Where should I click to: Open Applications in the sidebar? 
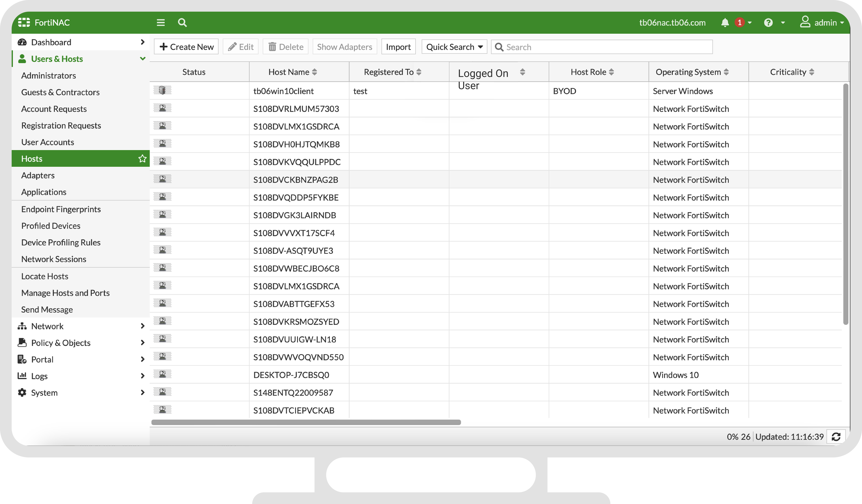coord(44,192)
